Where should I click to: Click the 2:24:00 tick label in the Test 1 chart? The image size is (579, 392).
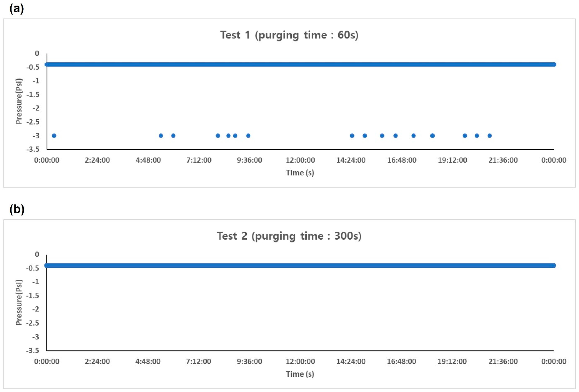click(97, 160)
